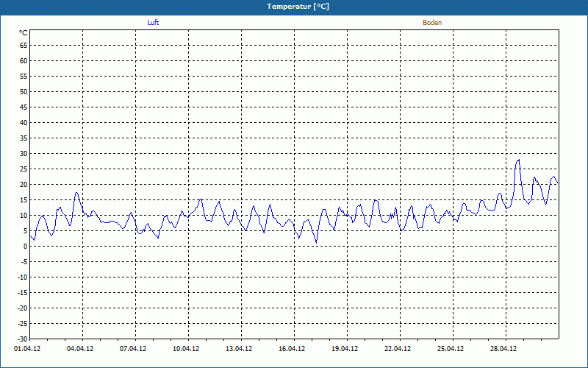Image resolution: width=588 pixels, height=368 pixels.
Task: Click the 25.04.12 date label
Action: coord(451,349)
